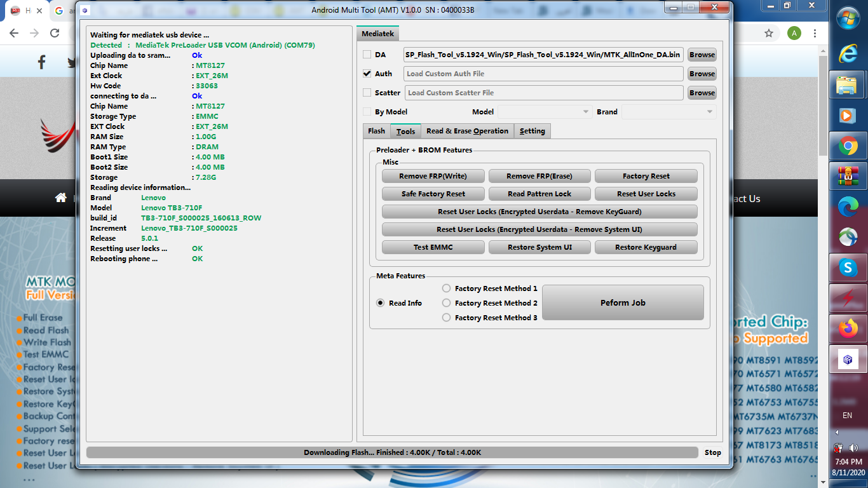Screen dimensions: 868x488
Task: Open Skype from the taskbar
Action: point(848,268)
